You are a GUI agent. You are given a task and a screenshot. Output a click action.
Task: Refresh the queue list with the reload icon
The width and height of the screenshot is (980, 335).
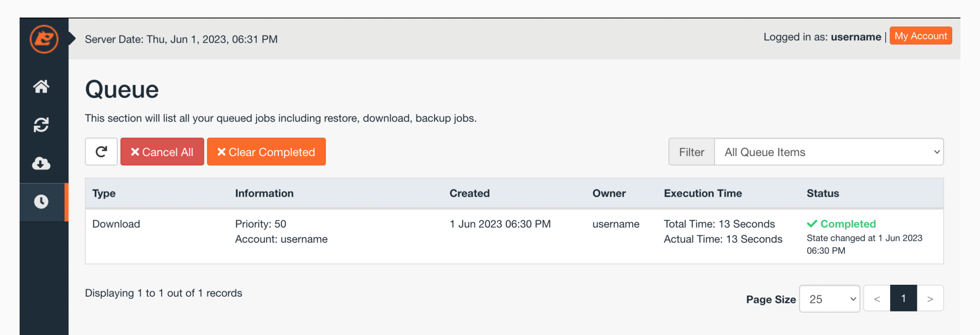(x=101, y=152)
